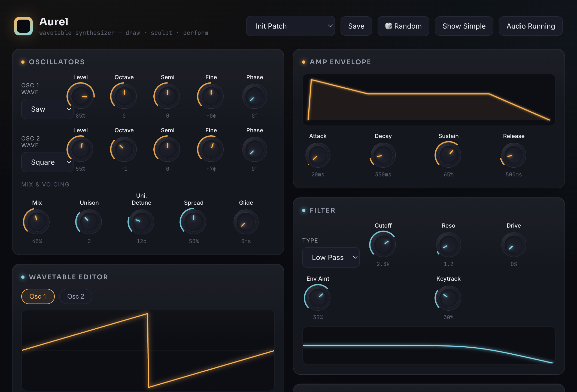Toggle the Audio Running button
This screenshot has height=392, width=577.
530,26
